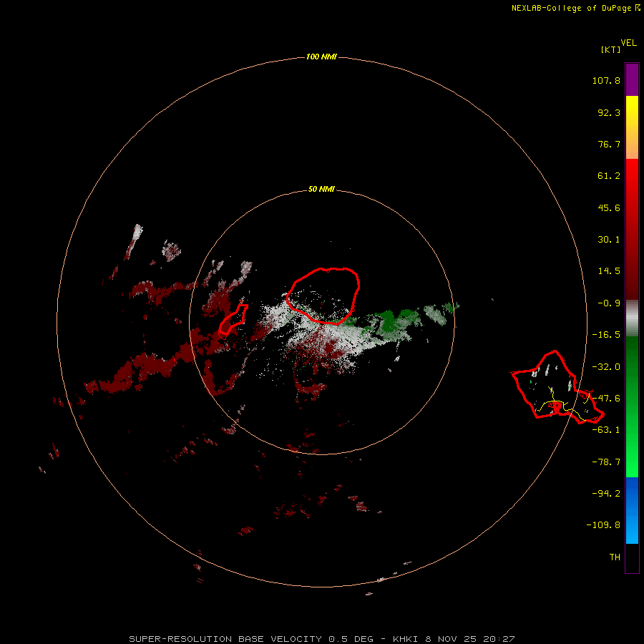Select the -16.5 velocity label
The height and width of the screenshot is (644, 644).
pyautogui.click(x=606, y=335)
